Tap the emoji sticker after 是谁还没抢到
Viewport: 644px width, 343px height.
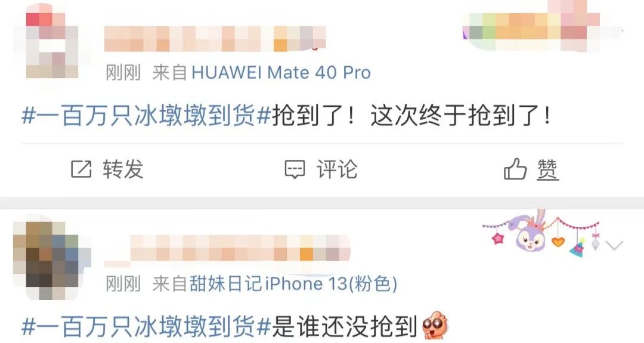(435, 325)
